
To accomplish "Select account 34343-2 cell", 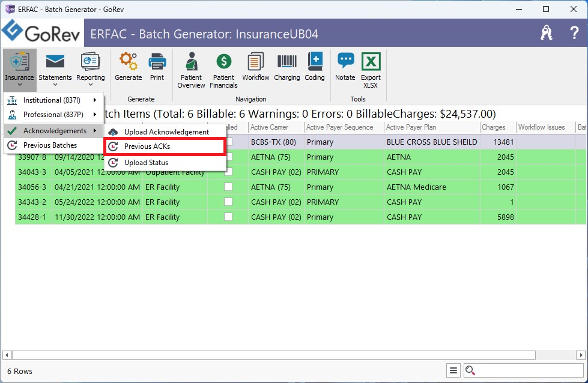I will [x=33, y=202].
